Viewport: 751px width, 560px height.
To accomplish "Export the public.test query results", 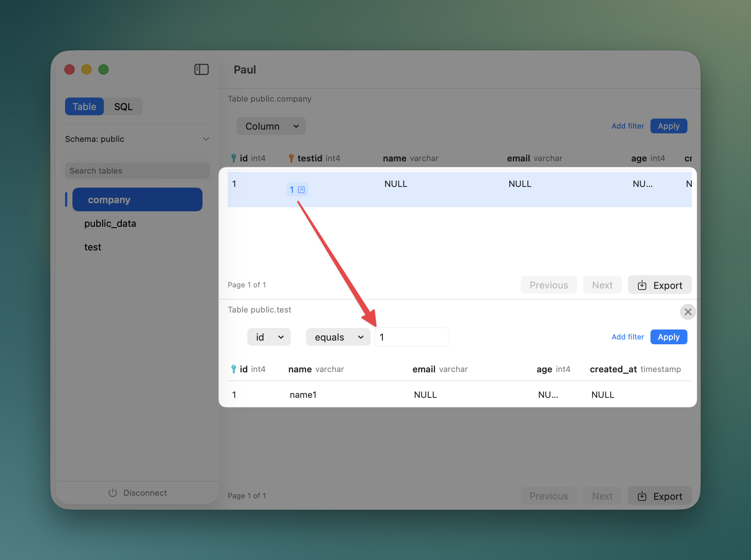I will click(659, 496).
